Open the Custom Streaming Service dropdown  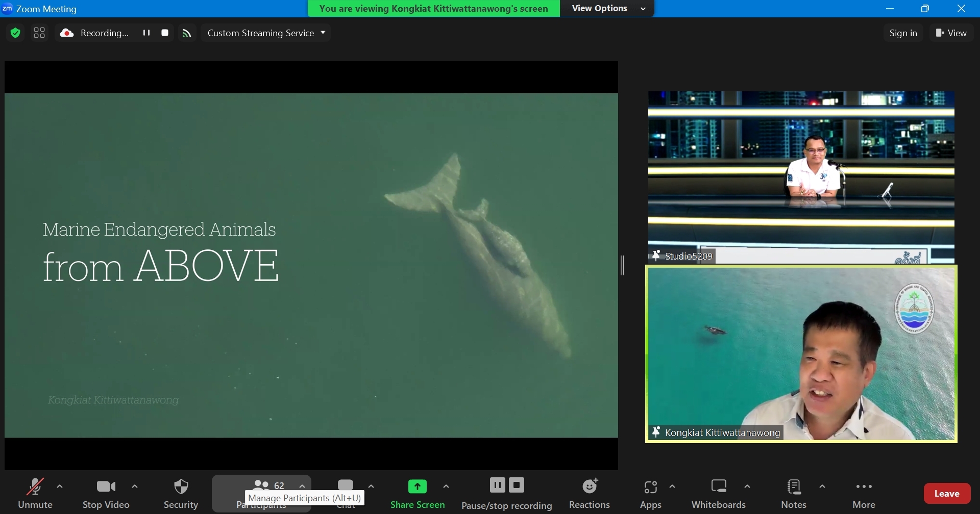click(266, 33)
